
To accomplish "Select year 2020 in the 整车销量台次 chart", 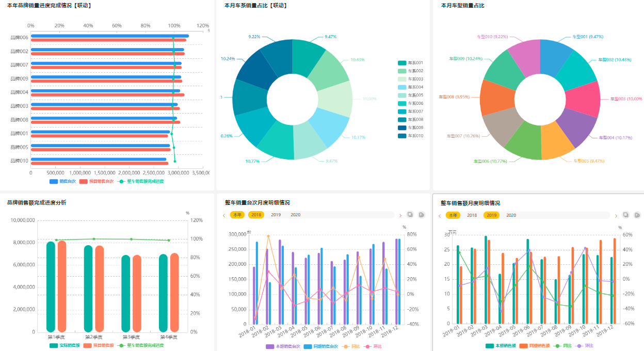I will pos(295,215).
